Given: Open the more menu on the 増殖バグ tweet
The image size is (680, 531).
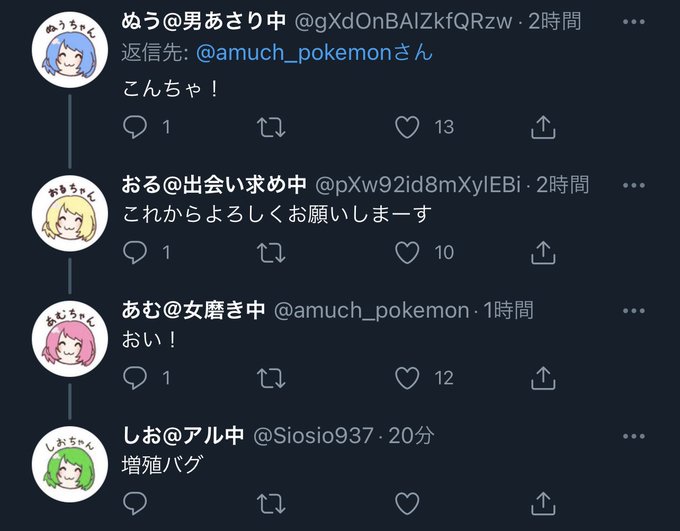Looking at the screenshot, I should click(x=634, y=436).
